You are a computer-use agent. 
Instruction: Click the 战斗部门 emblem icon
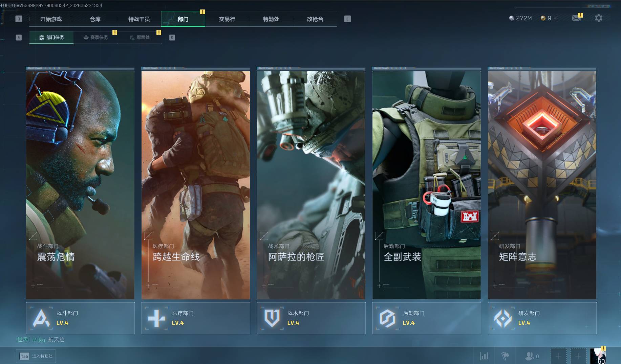pyautogui.click(x=41, y=318)
